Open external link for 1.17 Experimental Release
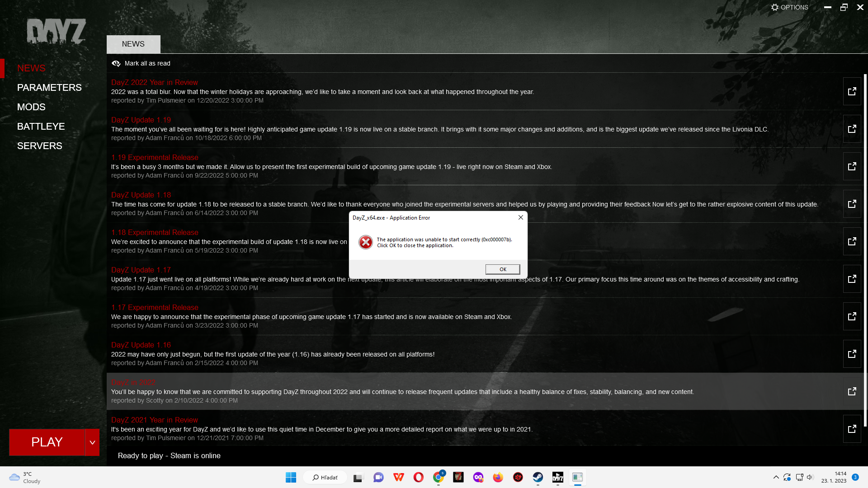 (852, 316)
